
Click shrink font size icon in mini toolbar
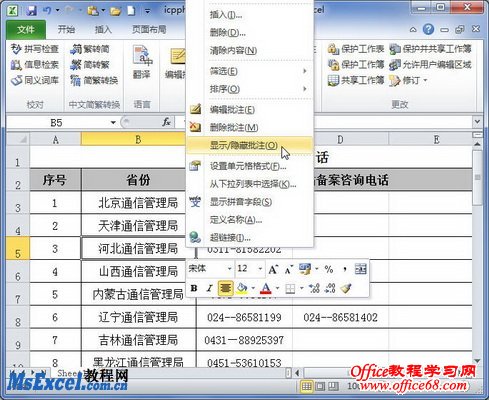point(288,269)
